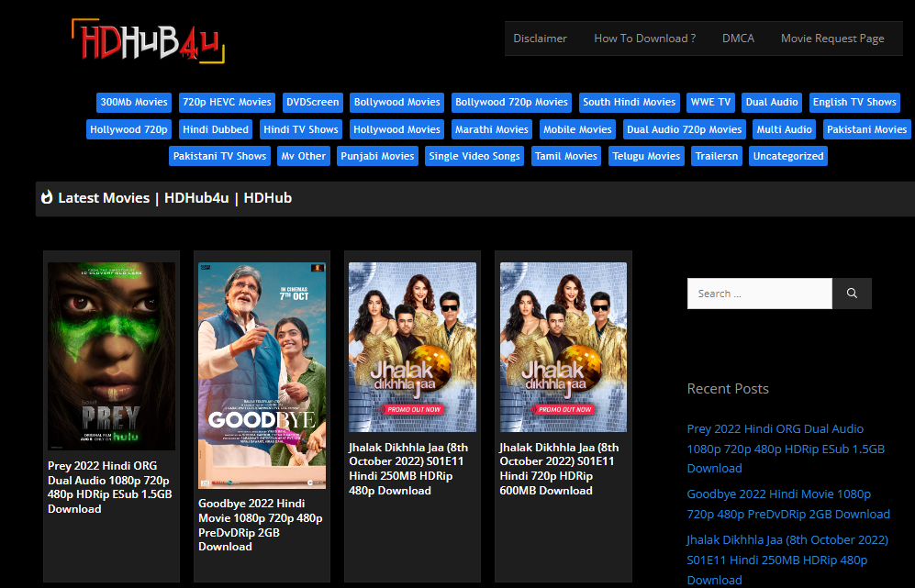Open the WWE TV category

(x=710, y=102)
